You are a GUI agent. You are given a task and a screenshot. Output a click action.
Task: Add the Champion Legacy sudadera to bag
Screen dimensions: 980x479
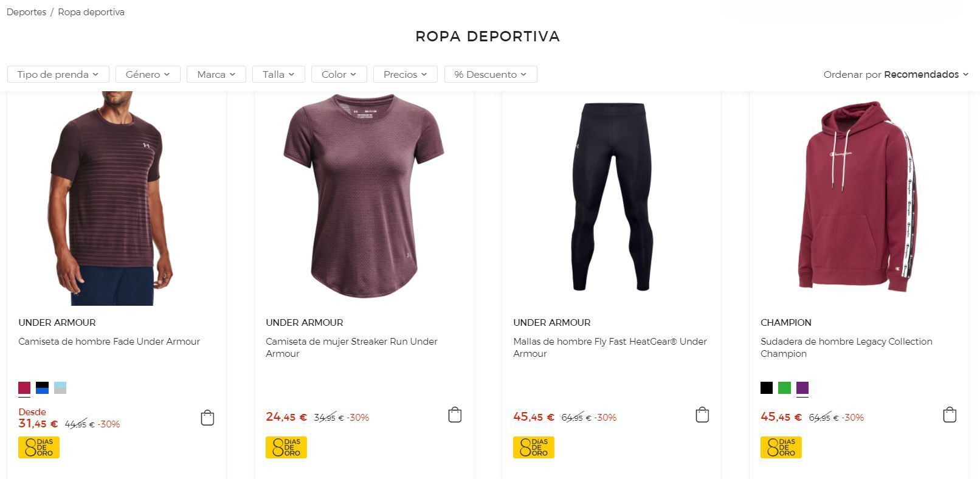949,414
